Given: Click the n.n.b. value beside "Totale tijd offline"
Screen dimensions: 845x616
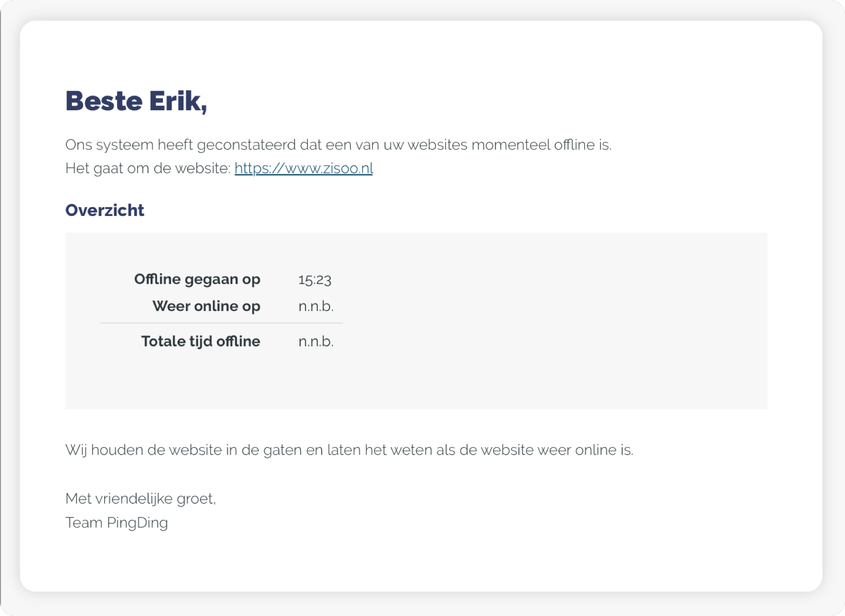Looking at the screenshot, I should tap(316, 341).
